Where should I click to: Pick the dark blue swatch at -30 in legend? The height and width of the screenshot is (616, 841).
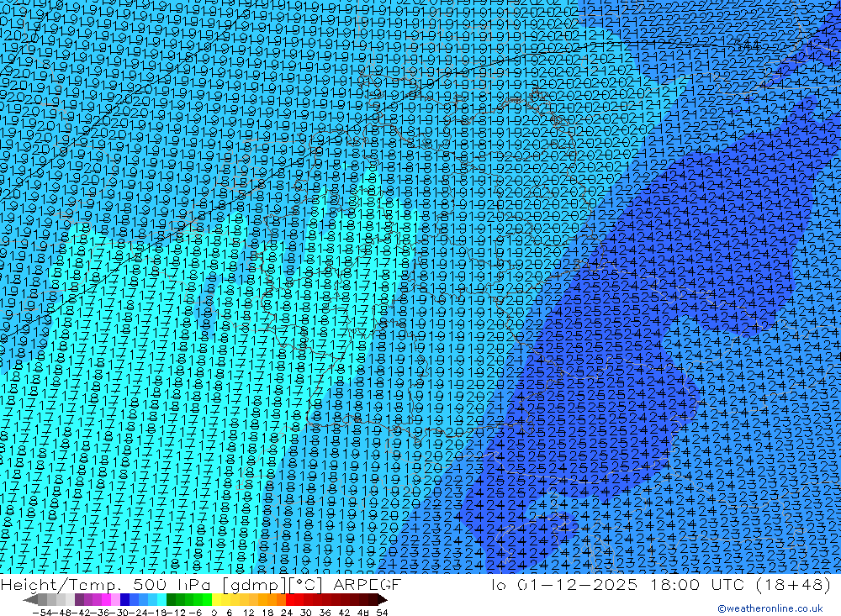pos(125,600)
